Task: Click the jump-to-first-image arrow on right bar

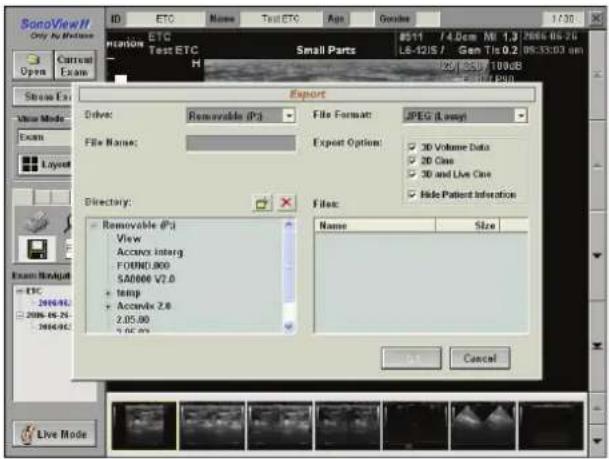Action: tap(597, 74)
